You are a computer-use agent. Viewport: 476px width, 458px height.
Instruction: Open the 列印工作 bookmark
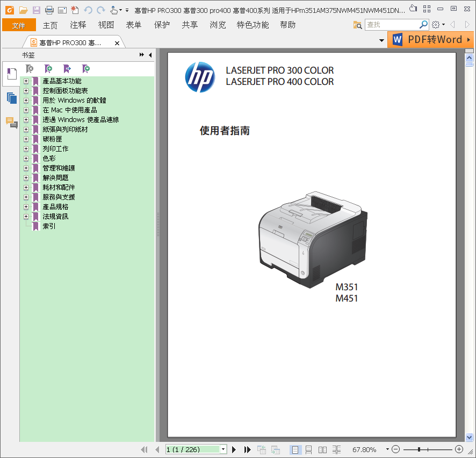click(55, 148)
